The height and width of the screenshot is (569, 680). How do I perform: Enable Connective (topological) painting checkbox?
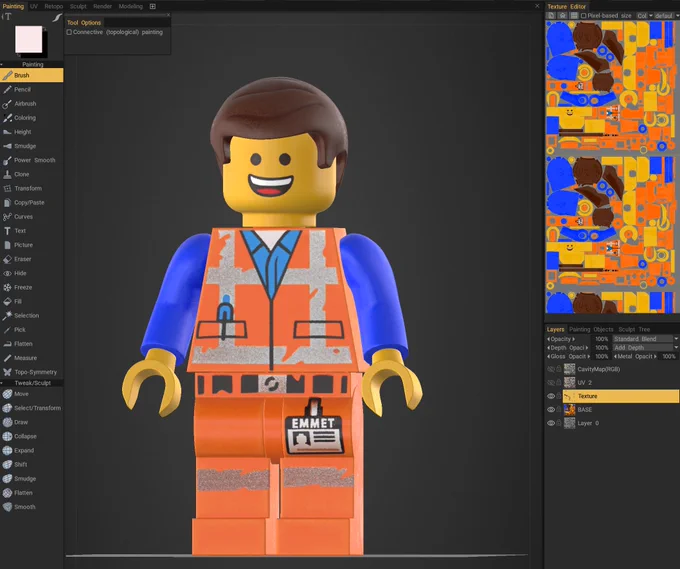point(69,32)
